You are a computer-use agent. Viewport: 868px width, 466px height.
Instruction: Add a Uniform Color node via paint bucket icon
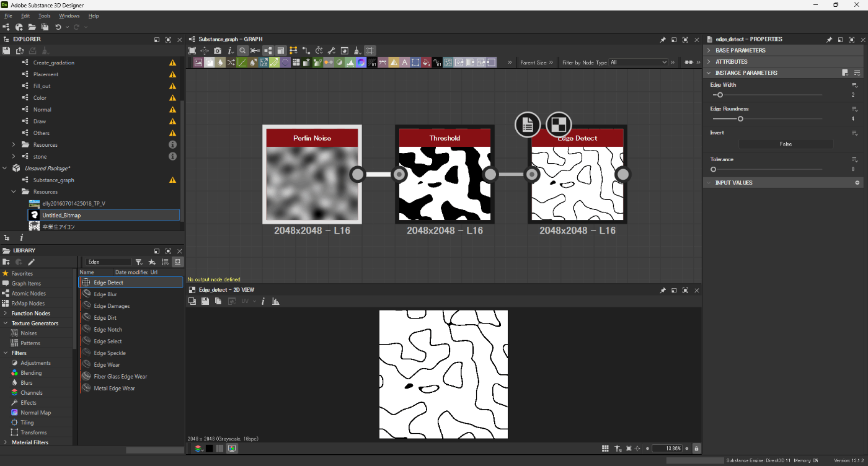(426, 63)
